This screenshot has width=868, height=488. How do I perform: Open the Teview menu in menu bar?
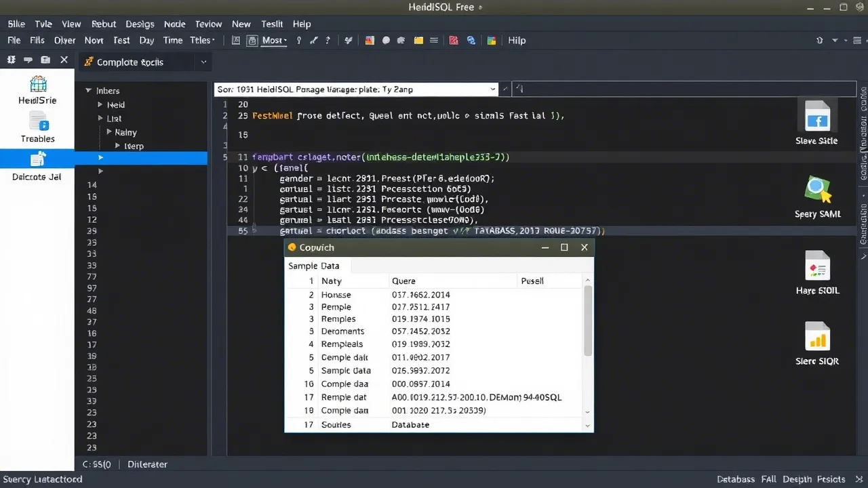(x=208, y=24)
